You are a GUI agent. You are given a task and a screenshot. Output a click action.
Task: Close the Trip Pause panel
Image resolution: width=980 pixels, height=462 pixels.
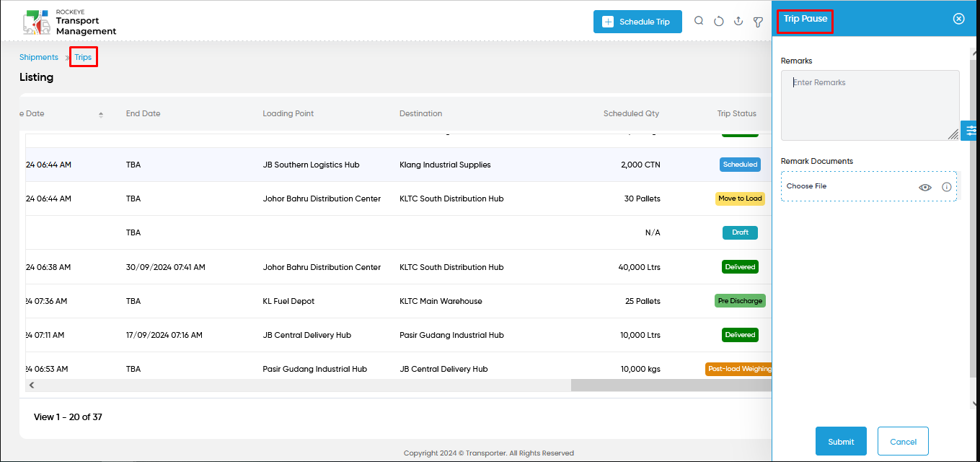tap(959, 19)
